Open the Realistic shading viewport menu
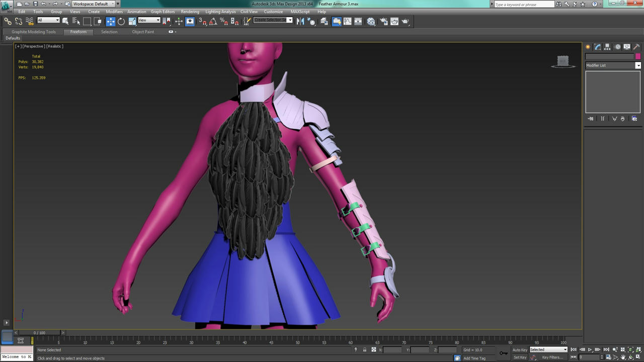Viewport: 644px width, 362px height. (x=55, y=46)
